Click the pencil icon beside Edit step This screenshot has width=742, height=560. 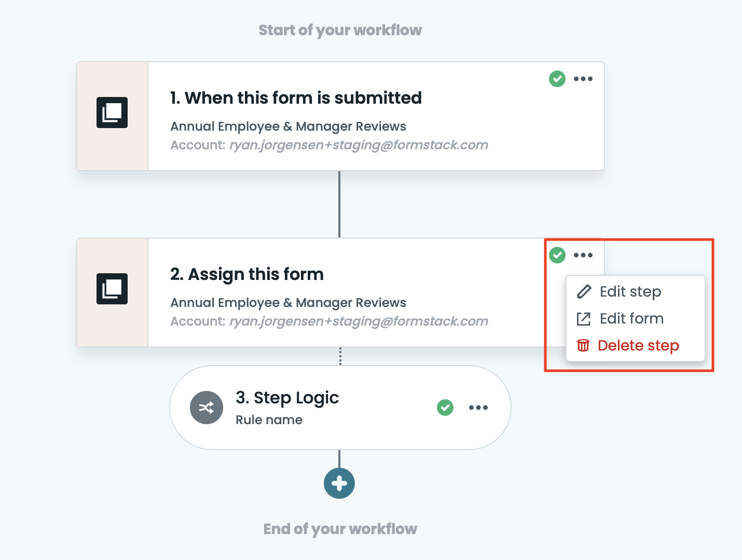pyautogui.click(x=584, y=291)
